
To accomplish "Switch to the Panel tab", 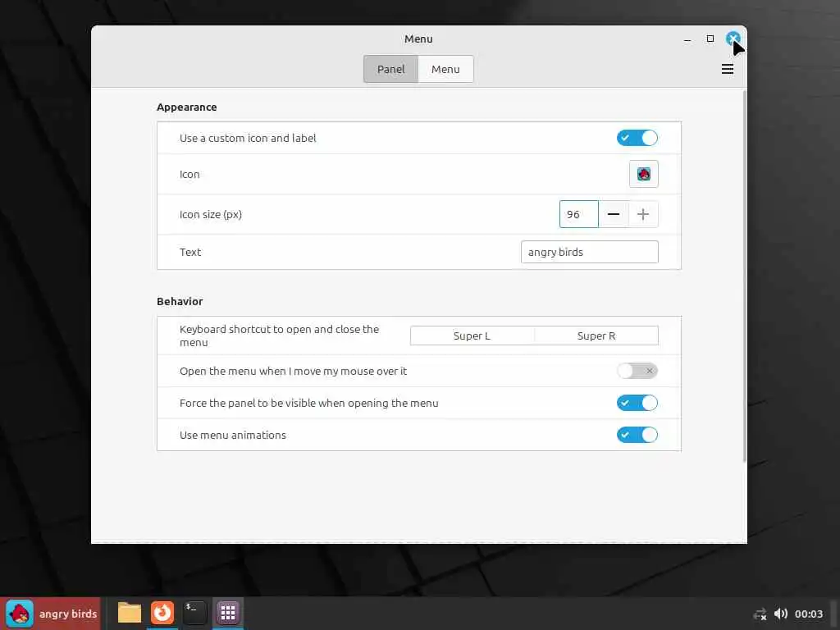I will tap(390, 69).
